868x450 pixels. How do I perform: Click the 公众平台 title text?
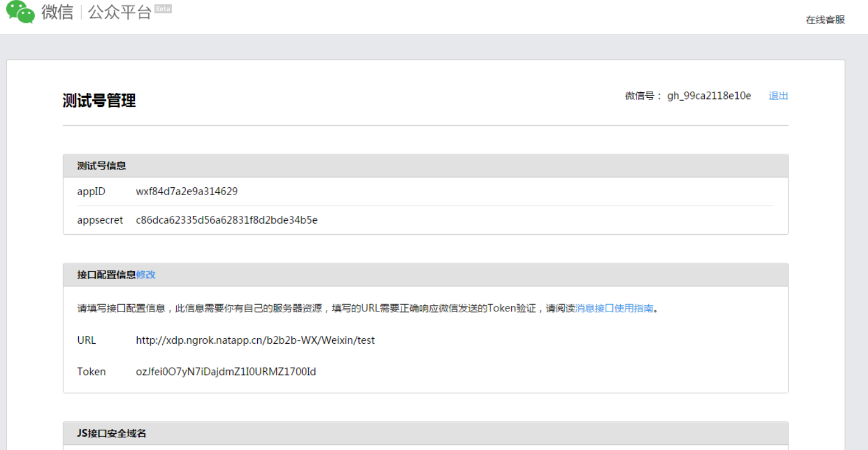(x=120, y=12)
